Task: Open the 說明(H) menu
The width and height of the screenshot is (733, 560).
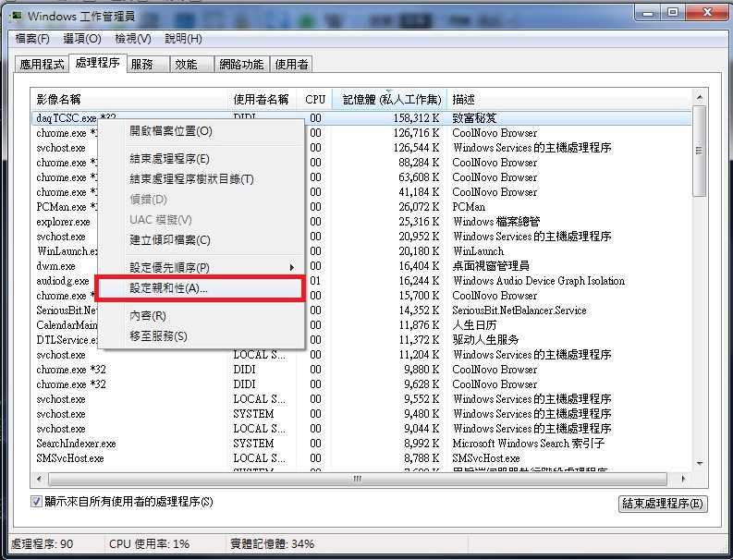Action: pos(184,39)
